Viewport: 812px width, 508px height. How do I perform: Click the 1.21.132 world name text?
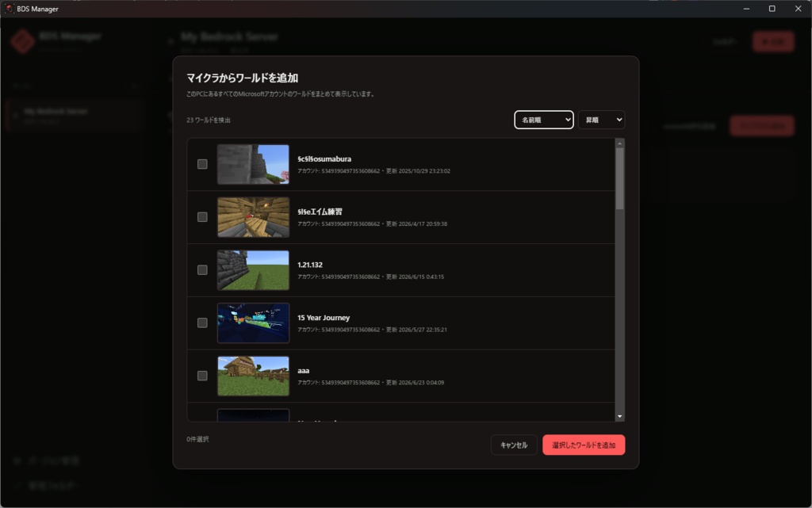point(310,265)
